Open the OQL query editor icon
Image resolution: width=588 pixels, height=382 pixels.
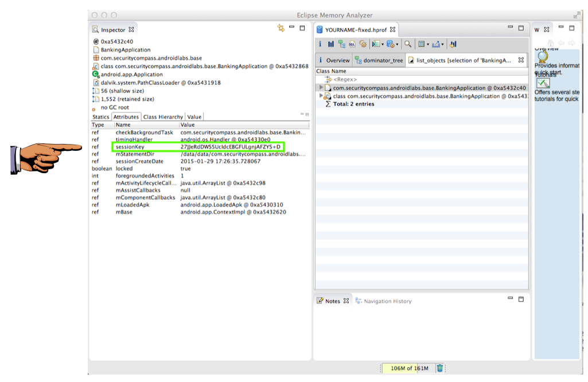(352, 44)
